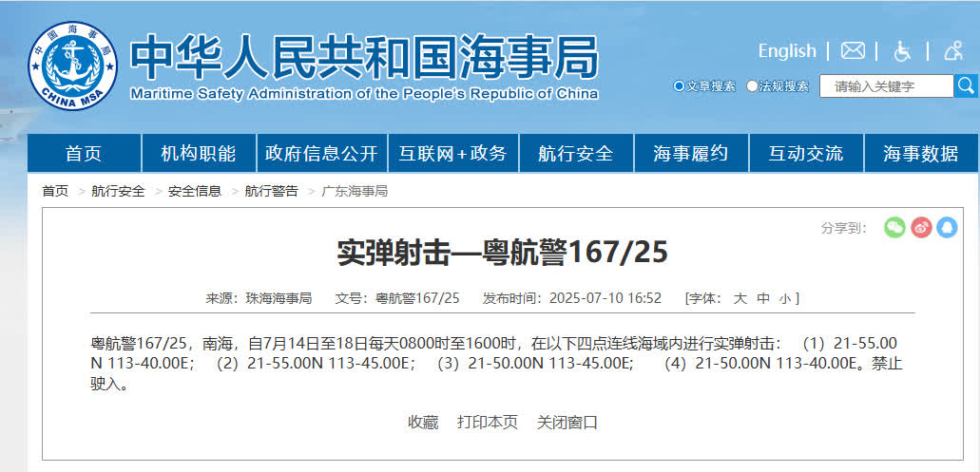Open the 政府信息公开 navigation tab

click(x=321, y=153)
